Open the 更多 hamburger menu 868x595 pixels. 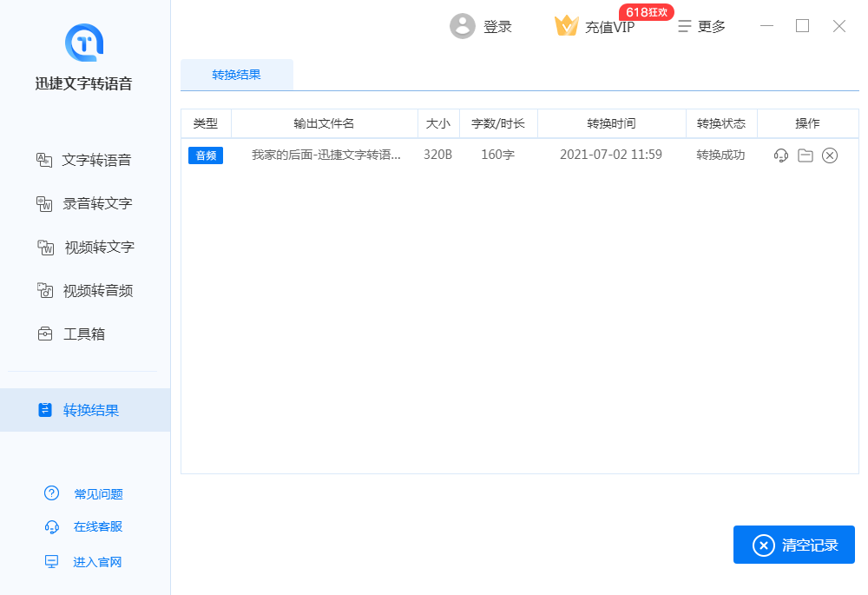click(701, 26)
